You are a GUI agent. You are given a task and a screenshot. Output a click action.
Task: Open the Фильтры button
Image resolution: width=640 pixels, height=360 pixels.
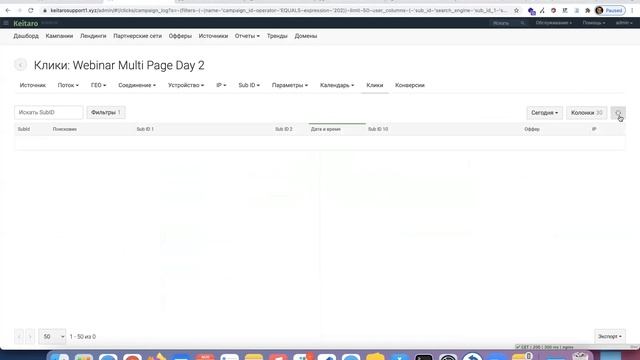click(x=106, y=112)
